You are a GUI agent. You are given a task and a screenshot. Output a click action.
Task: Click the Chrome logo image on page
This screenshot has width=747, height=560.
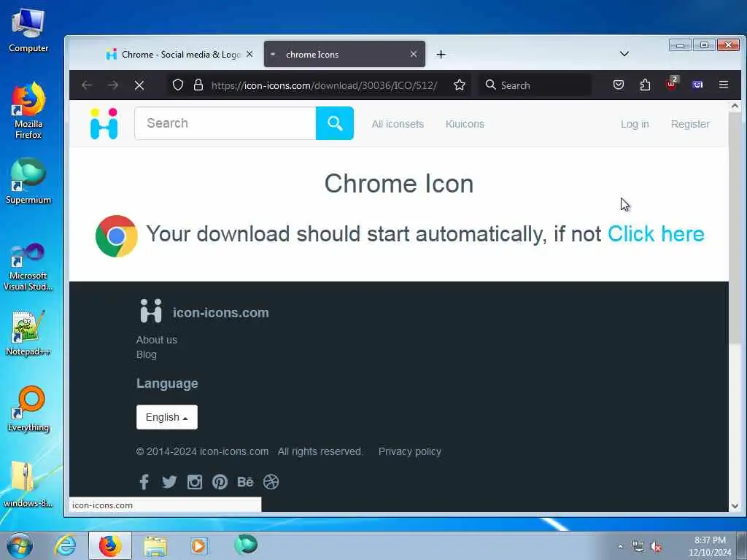(x=116, y=236)
